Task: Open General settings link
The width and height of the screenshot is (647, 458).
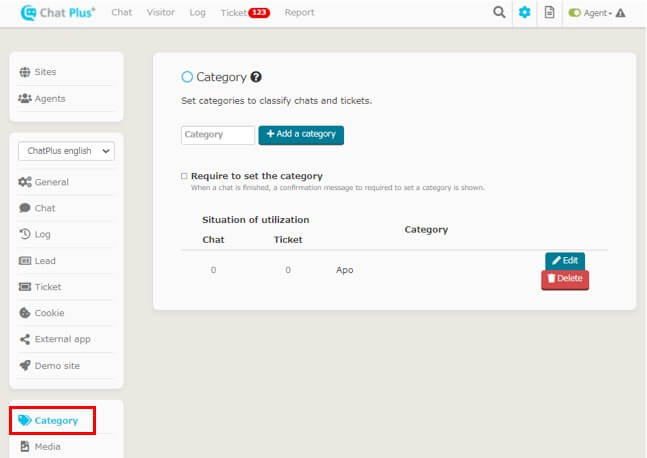Action: [52, 182]
